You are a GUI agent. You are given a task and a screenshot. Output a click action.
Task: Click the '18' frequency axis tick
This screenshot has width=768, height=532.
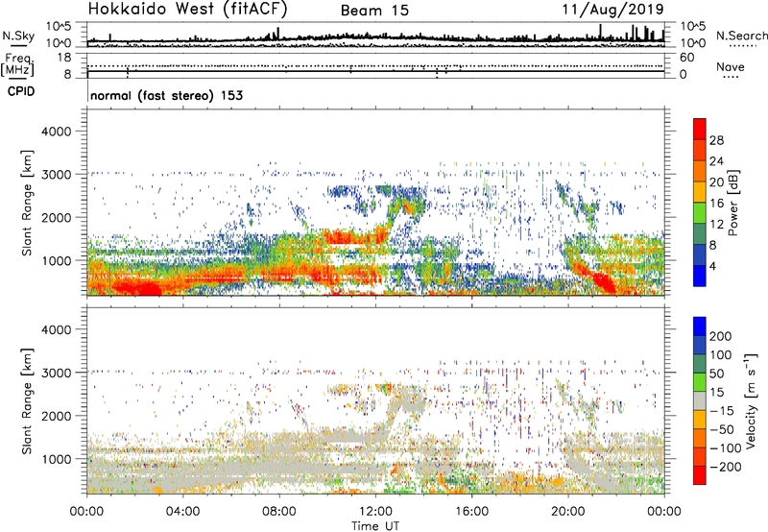(x=64, y=58)
